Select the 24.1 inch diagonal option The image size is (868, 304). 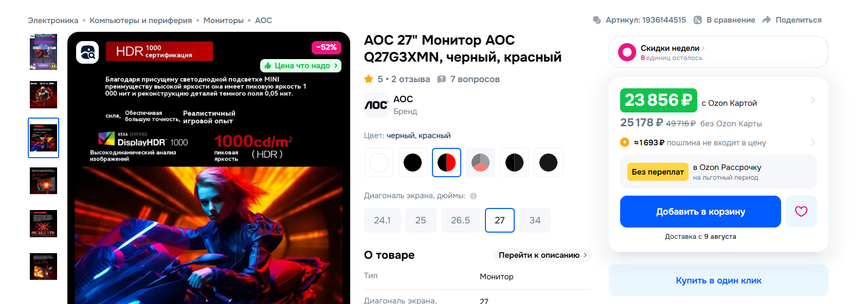[x=382, y=220]
